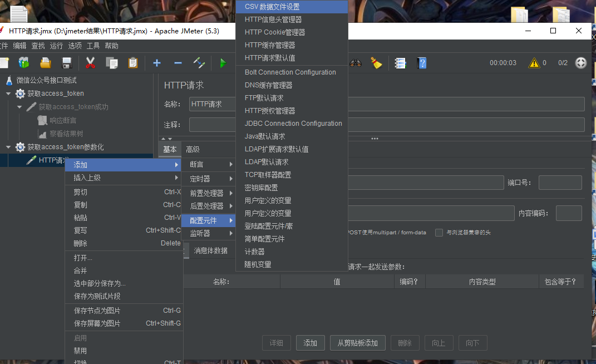Click the blue minus Collapse All icon
This screenshot has height=364, width=596.
178,63
